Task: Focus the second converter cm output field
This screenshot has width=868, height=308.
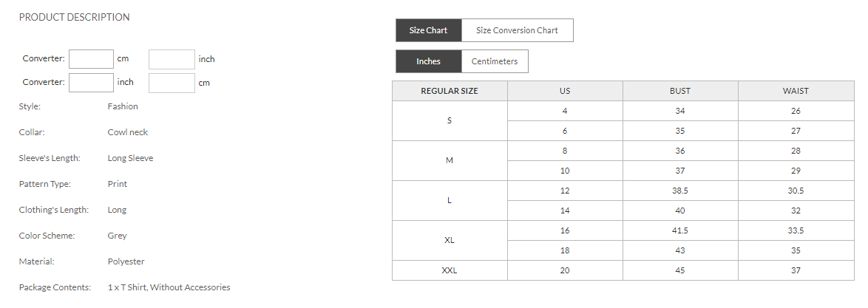Action: tap(172, 83)
